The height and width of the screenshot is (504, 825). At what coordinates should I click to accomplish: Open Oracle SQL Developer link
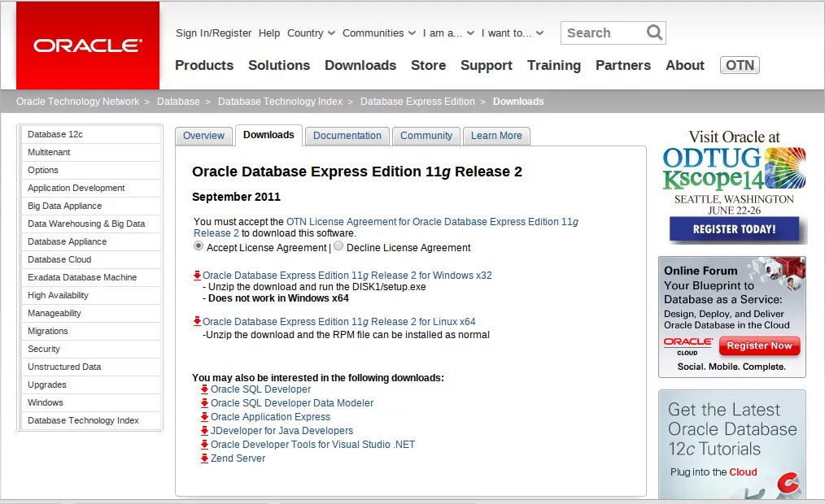click(x=261, y=389)
